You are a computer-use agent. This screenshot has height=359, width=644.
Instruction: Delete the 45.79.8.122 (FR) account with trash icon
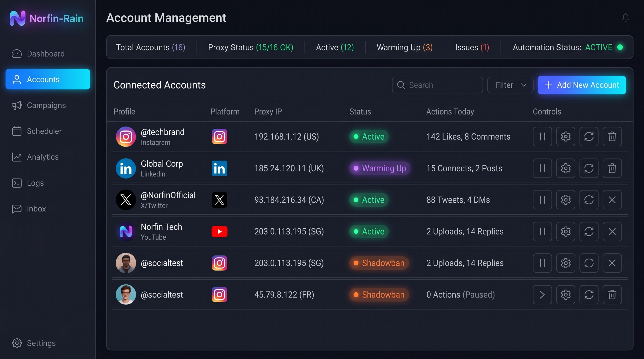coord(612,294)
